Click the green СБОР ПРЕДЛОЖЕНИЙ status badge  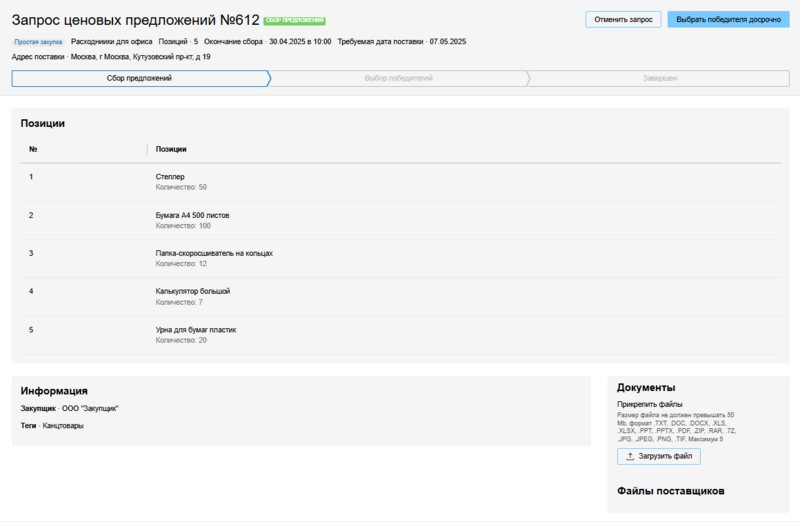294,21
